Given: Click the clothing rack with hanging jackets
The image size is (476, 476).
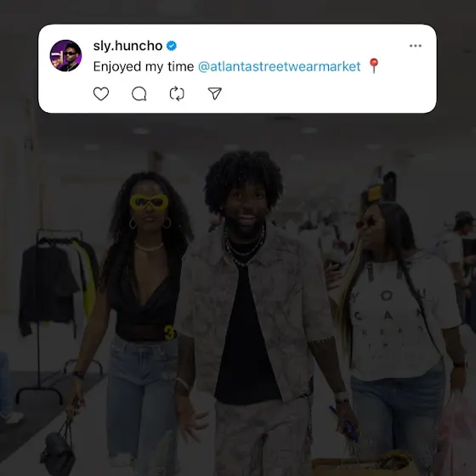Looking at the screenshot, I should 54,303.
